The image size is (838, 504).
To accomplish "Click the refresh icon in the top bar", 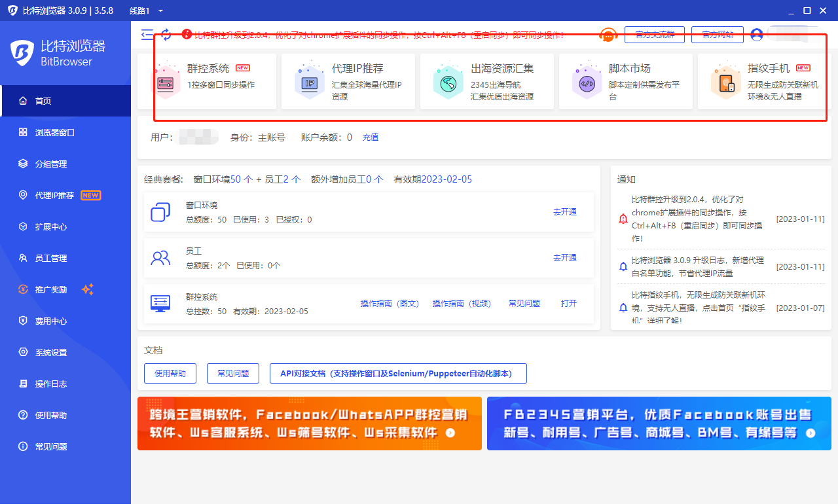I will coord(166,34).
